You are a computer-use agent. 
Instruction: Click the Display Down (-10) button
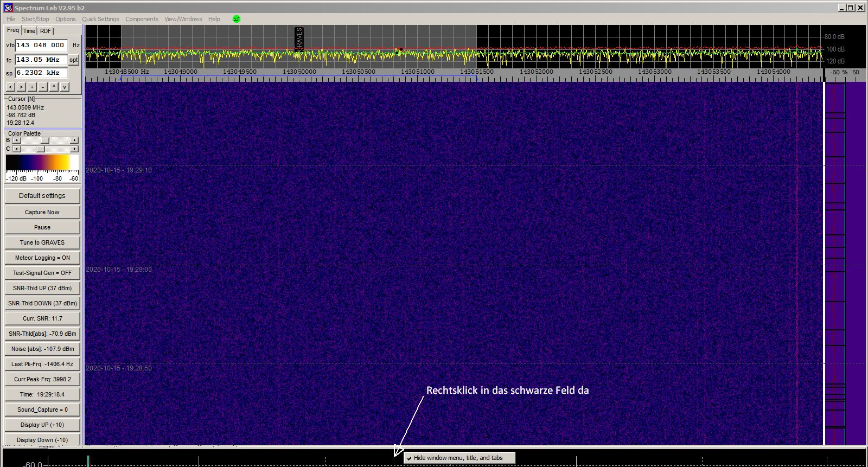tap(42, 440)
